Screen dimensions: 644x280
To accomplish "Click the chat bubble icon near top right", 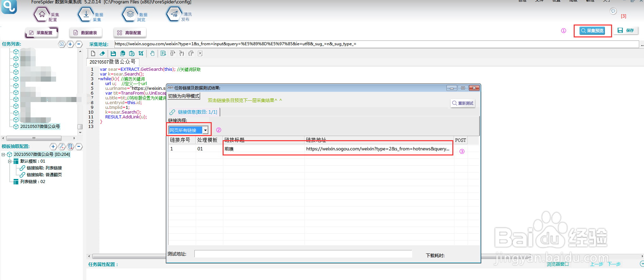I will 613,11.
